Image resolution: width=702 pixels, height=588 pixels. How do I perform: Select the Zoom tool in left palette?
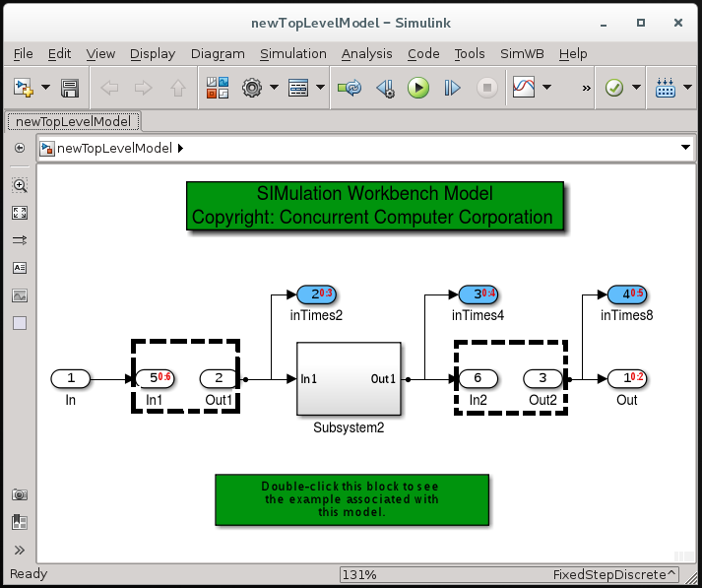click(20, 185)
